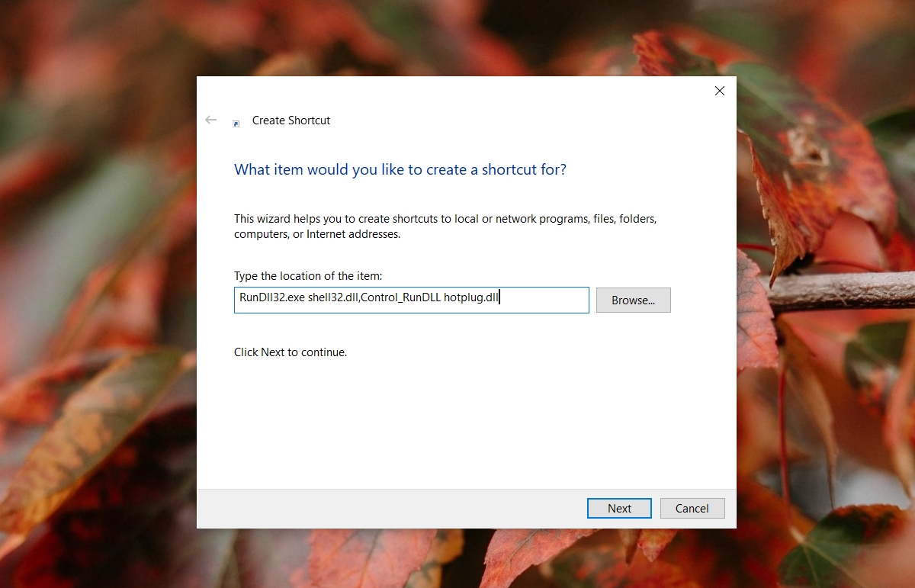Close the Create Shortcut dialog

click(x=719, y=91)
